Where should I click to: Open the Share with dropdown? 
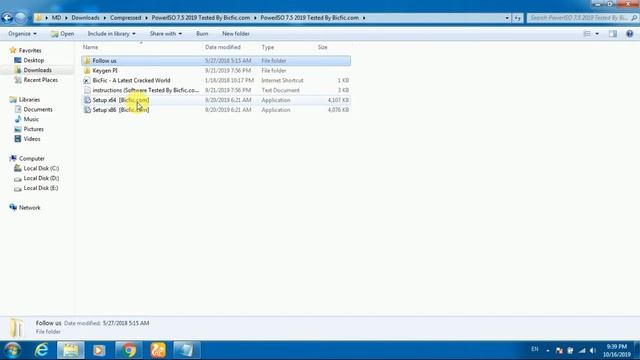click(x=166, y=34)
